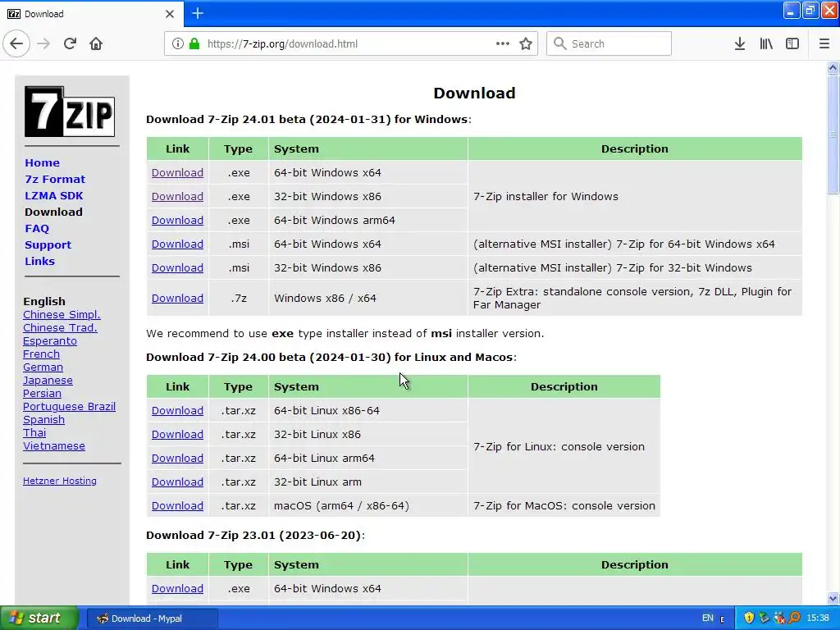840x630 pixels.
Task: Open the library bookshelf icon
Action: pyautogui.click(x=766, y=43)
